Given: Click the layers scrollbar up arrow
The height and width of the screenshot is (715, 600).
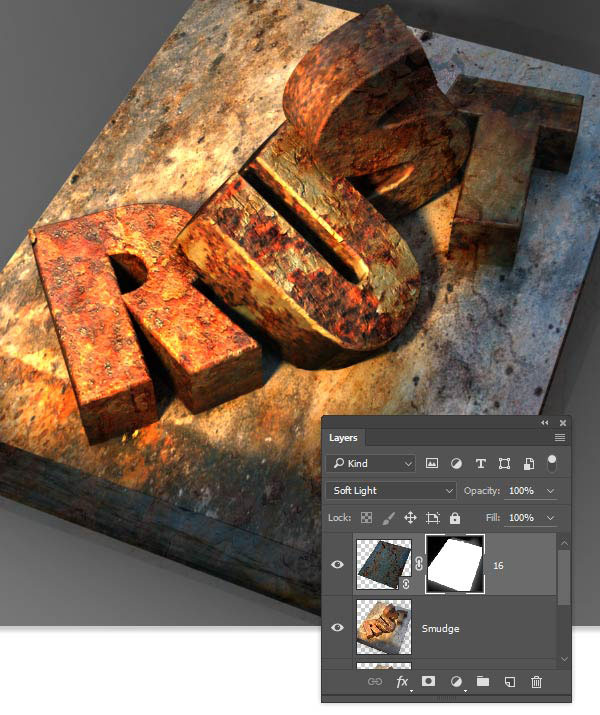Looking at the screenshot, I should (x=564, y=543).
